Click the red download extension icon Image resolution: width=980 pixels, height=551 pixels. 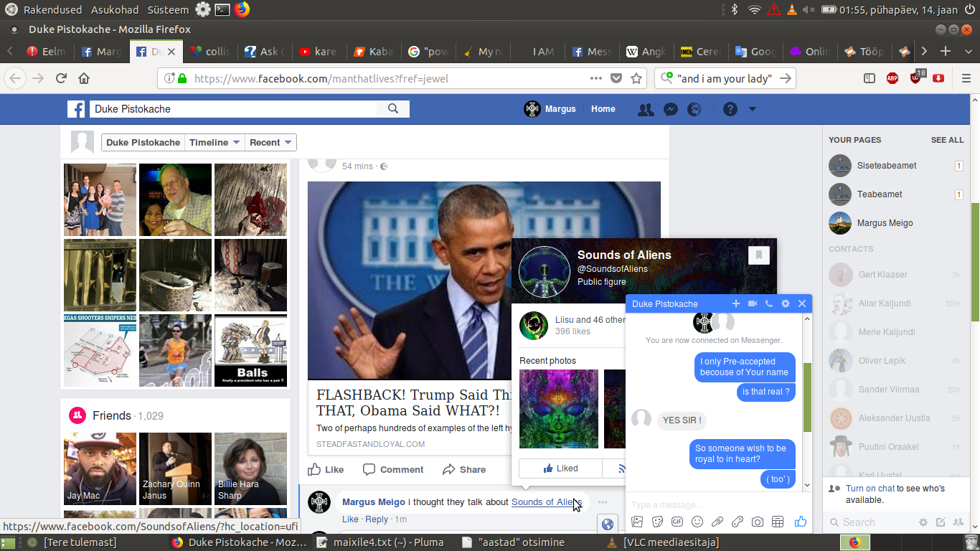[938, 78]
